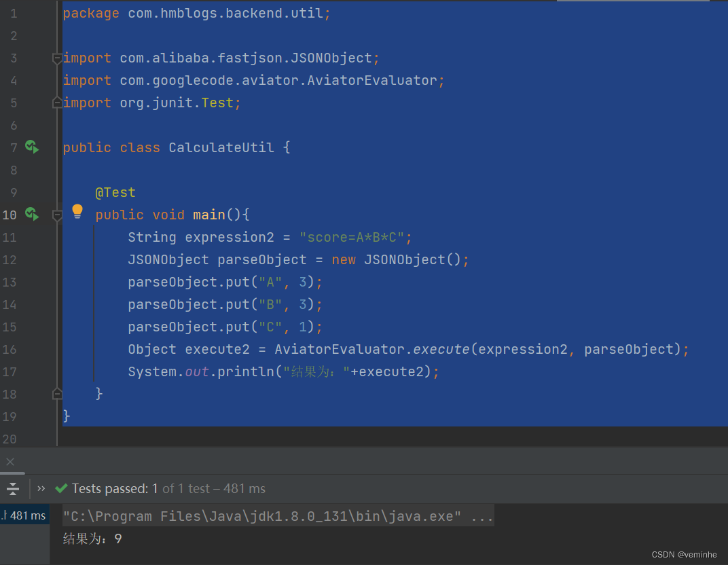This screenshot has height=565, width=728.
Task: Collapse the main method via fold marker near line 18
Action: (57, 393)
